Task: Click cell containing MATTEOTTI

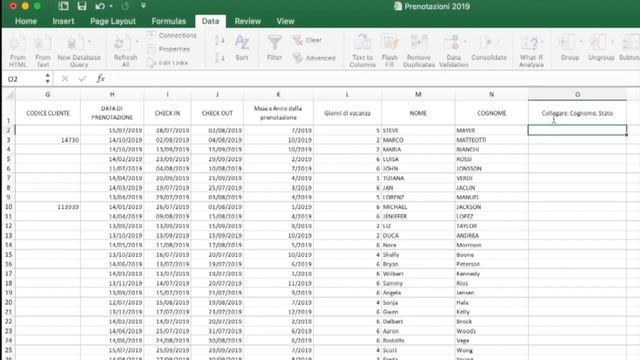Action: (x=491, y=140)
